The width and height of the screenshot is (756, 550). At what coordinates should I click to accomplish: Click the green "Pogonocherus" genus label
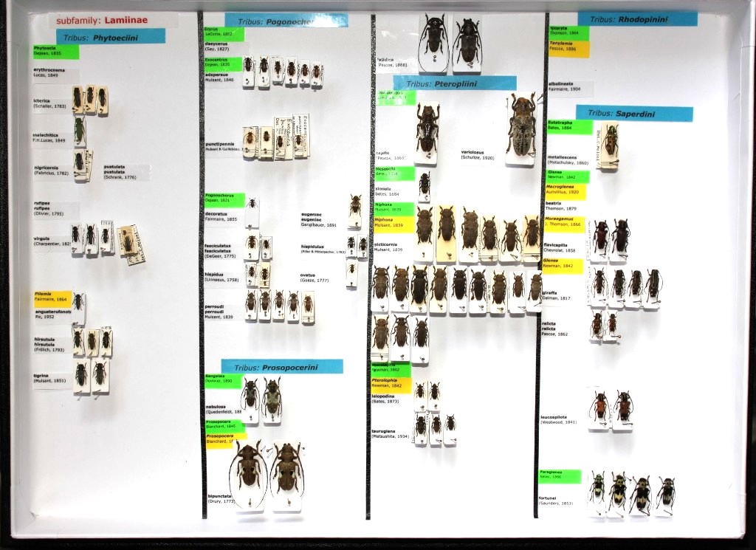pyautogui.click(x=224, y=199)
